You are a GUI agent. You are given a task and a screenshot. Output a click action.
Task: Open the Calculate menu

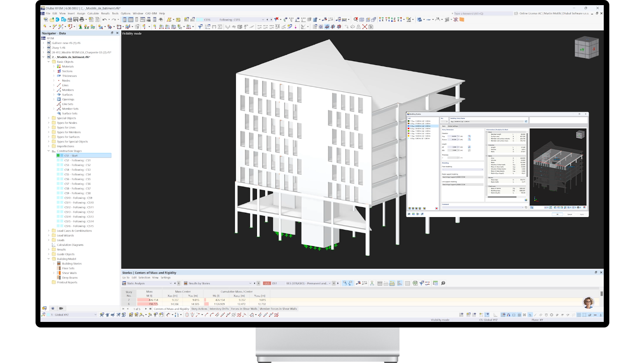(x=93, y=13)
